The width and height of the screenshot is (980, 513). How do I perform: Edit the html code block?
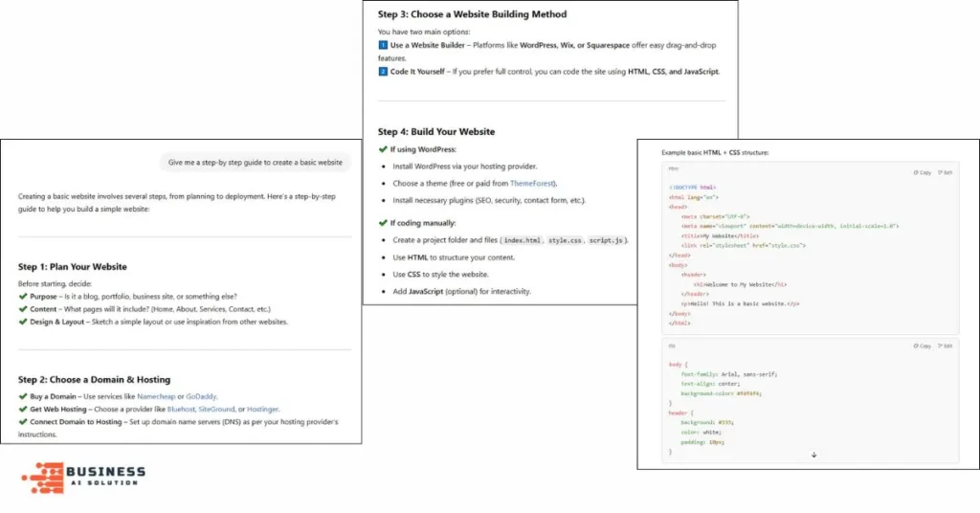point(945,172)
